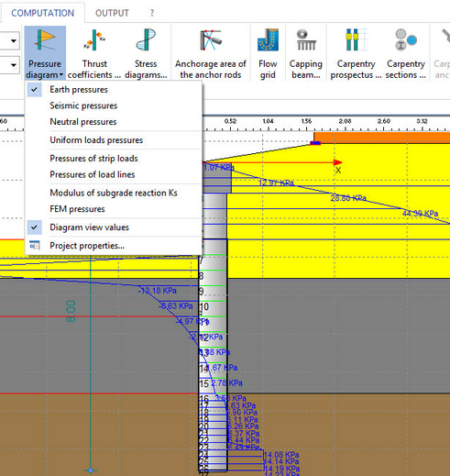Open the question mark help tab
This screenshot has height=476, width=450.
pos(152,13)
